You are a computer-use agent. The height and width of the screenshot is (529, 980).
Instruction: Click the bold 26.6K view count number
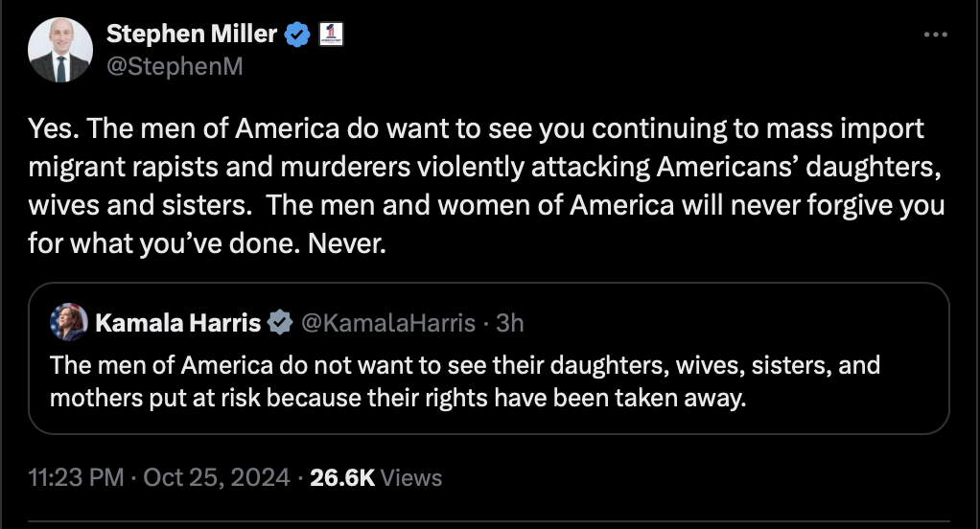pyautogui.click(x=342, y=477)
